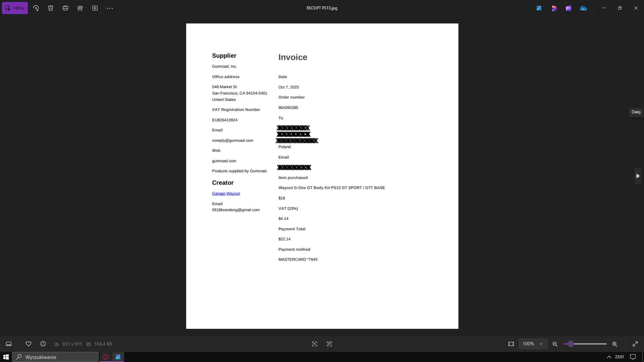Show file info with info icon
Image resolution: width=644 pixels, height=362 pixels.
43,344
